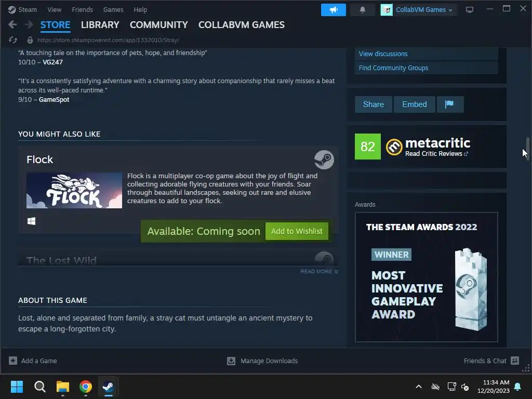Click the Manage Downloads arrow icon
This screenshot has height=399, width=532.
pos(231,361)
